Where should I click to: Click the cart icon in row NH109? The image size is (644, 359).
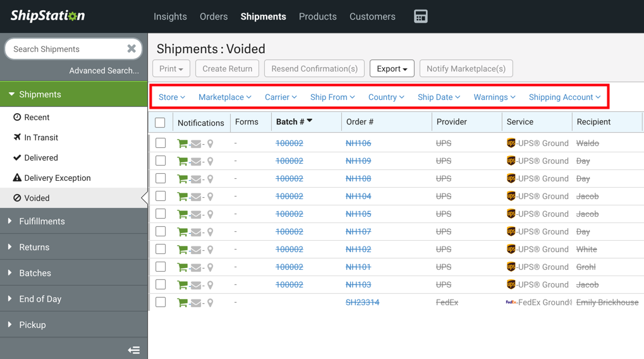183,161
